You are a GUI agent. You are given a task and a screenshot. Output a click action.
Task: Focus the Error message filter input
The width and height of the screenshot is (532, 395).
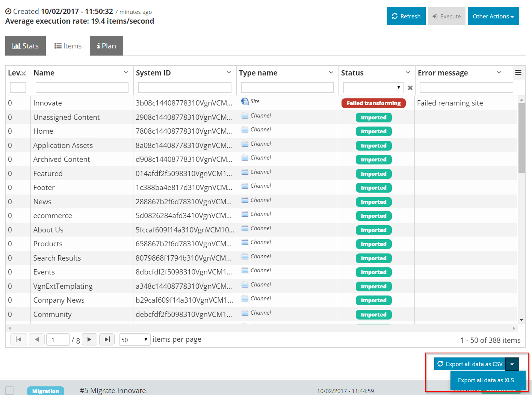point(467,87)
